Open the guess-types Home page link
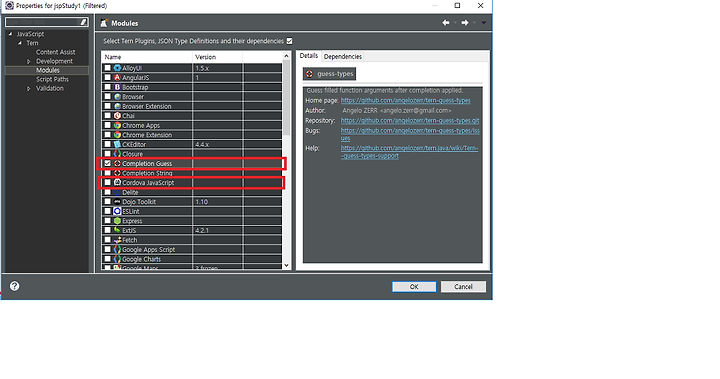720x379 pixels. point(405,101)
